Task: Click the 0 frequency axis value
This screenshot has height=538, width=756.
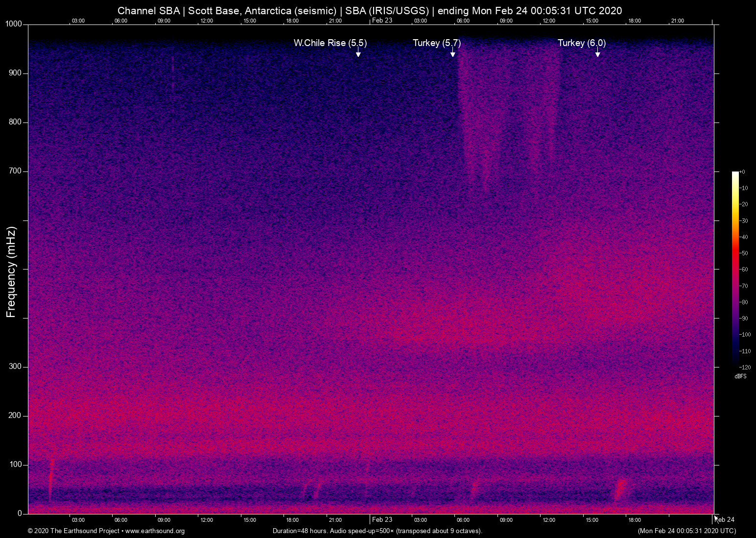Action: pos(20,514)
